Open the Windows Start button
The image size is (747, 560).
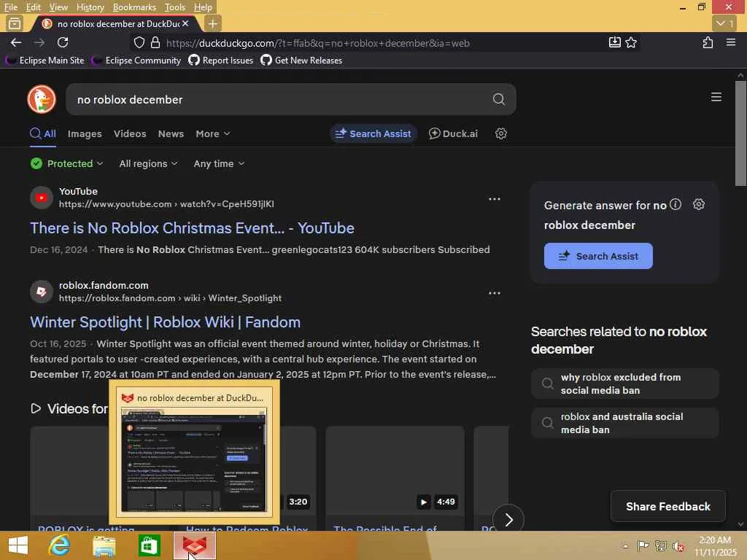click(x=18, y=545)
